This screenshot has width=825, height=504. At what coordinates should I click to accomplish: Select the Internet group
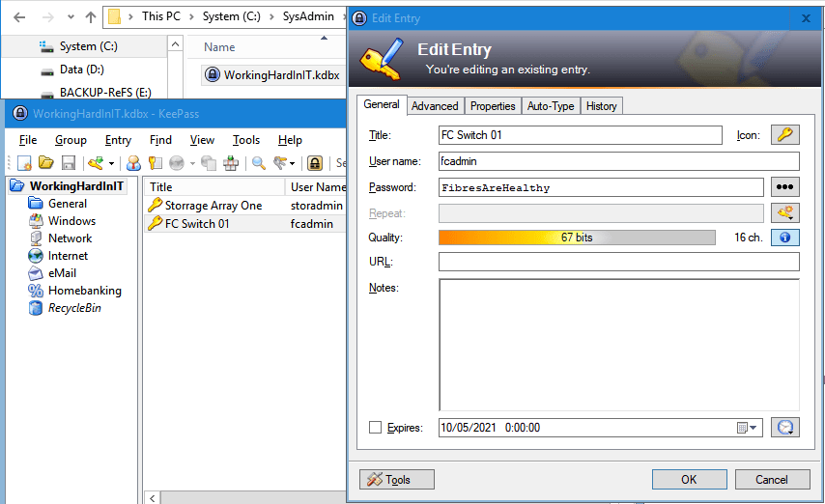click(x=68, y=256)
